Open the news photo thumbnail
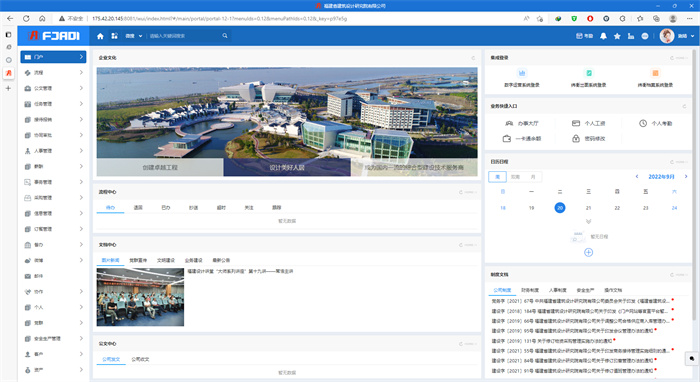 (140, 297)
